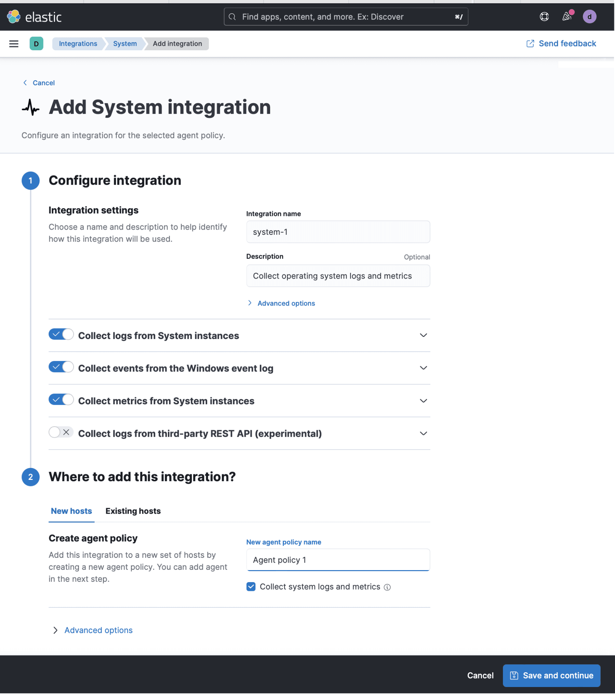This screenshot has height=700, width=615.
Task: Expand Collect metrics from System instances section
Action: tap(423, 401)
